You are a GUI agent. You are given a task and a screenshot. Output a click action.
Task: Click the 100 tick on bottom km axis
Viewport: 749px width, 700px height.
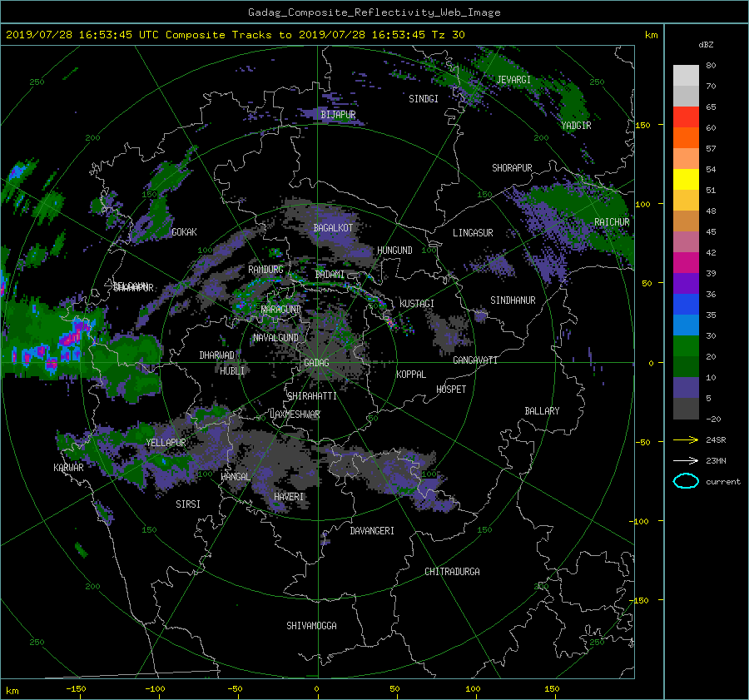(473, 688)
